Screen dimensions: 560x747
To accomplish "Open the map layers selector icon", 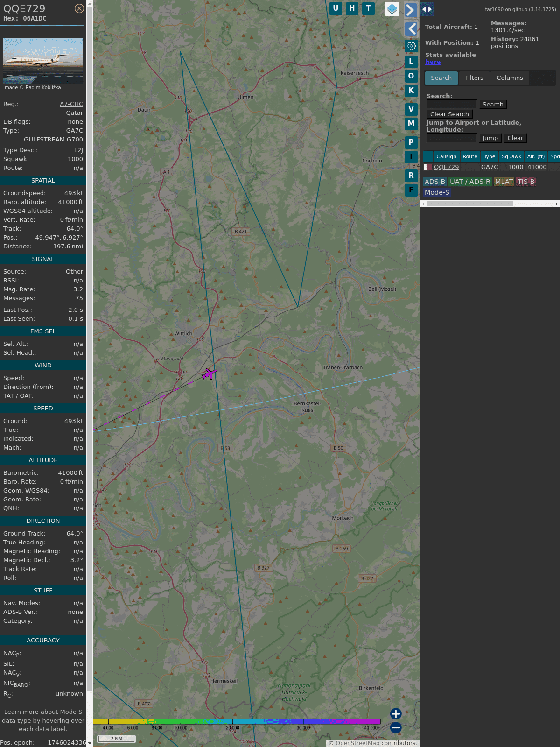I will (392, 8).
